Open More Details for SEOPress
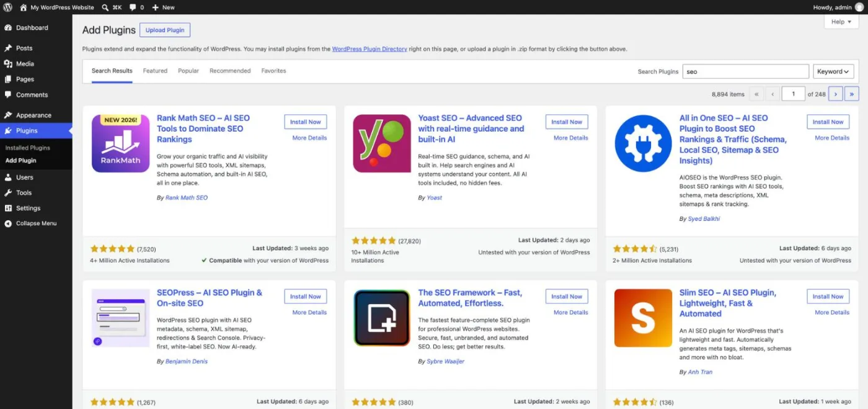 tap(309, 312)
